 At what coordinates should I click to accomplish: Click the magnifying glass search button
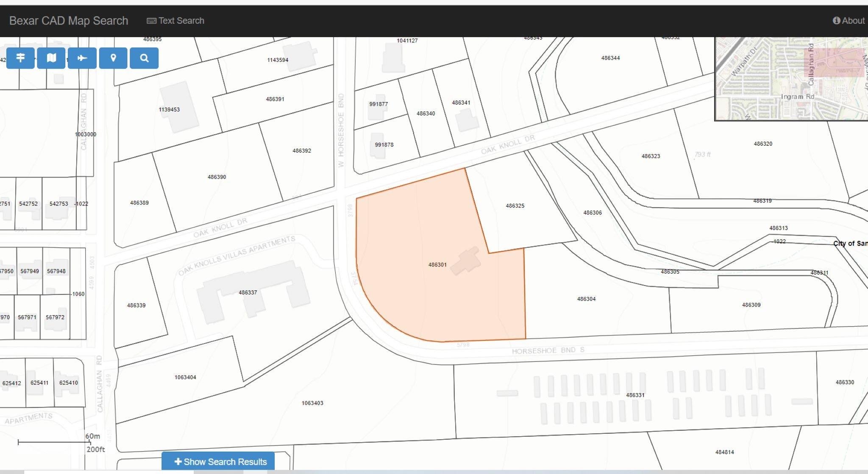coord(144,58)
